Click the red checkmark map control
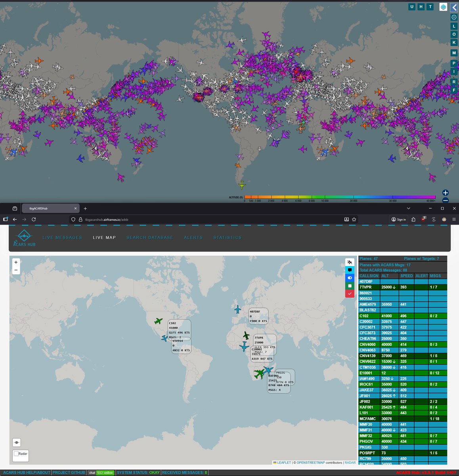Viewport: 459px width, 476px height. tap(350, 294)
